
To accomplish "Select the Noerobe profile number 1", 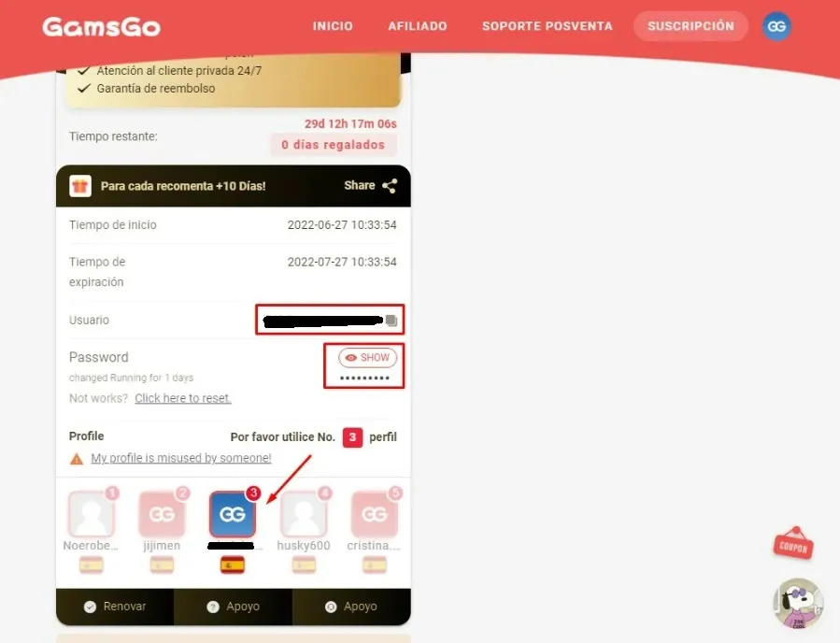I will coord(91,514).
